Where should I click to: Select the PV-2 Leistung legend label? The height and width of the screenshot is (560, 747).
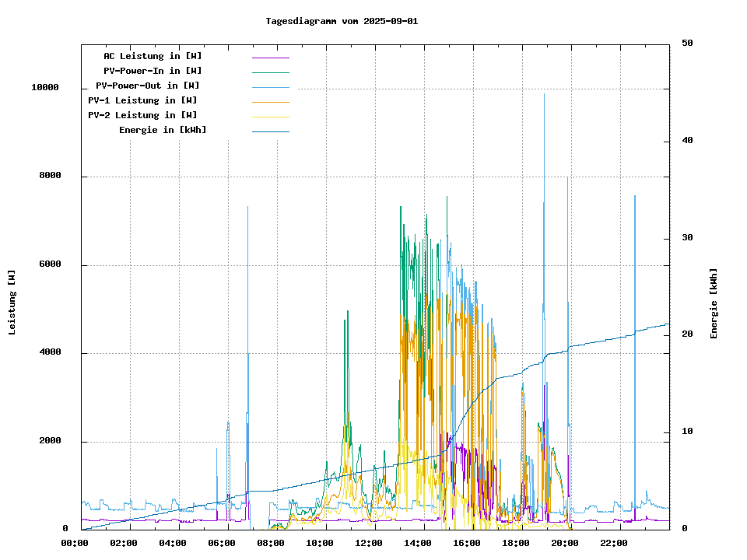click(x=142, y=115)
